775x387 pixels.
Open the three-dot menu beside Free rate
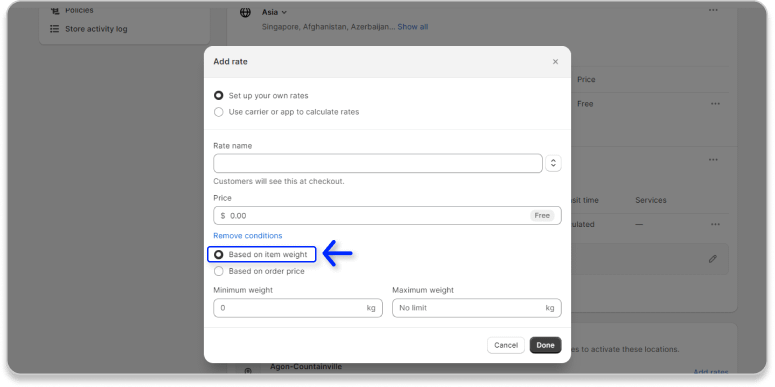[715, 104]
